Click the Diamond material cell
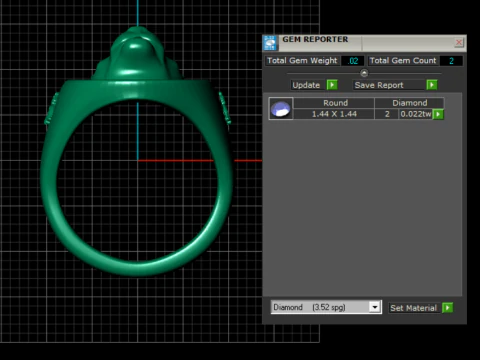Image resolution: width=480 pixels, height=360 pixels. click(409, 103)
